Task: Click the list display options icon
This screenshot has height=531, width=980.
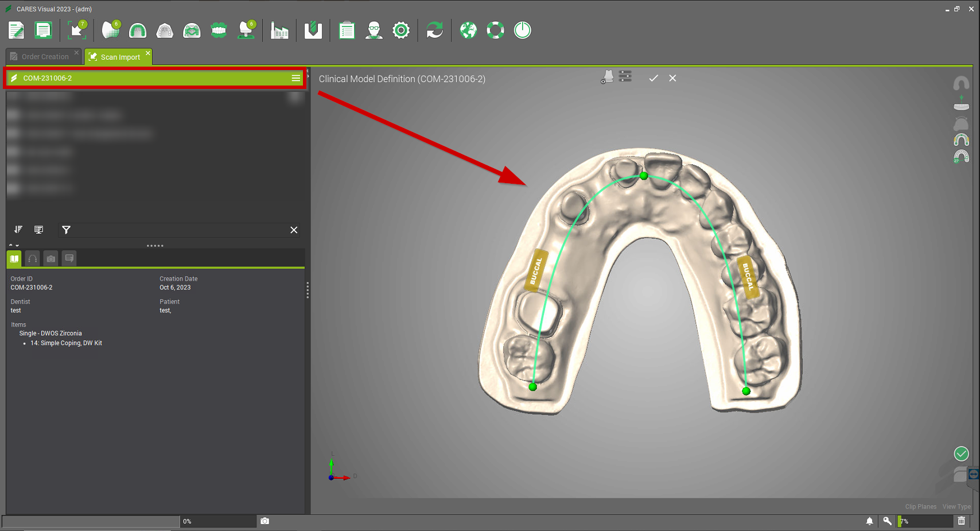Action: point(39,230)
